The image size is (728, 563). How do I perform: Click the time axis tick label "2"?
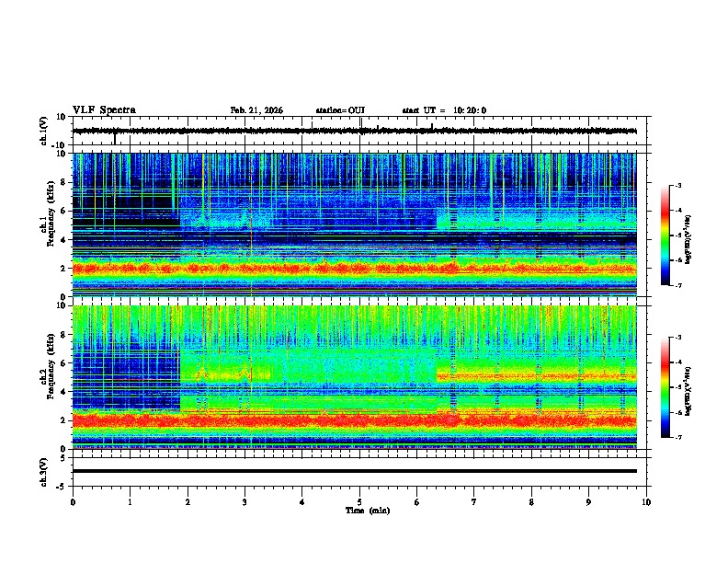188,502
